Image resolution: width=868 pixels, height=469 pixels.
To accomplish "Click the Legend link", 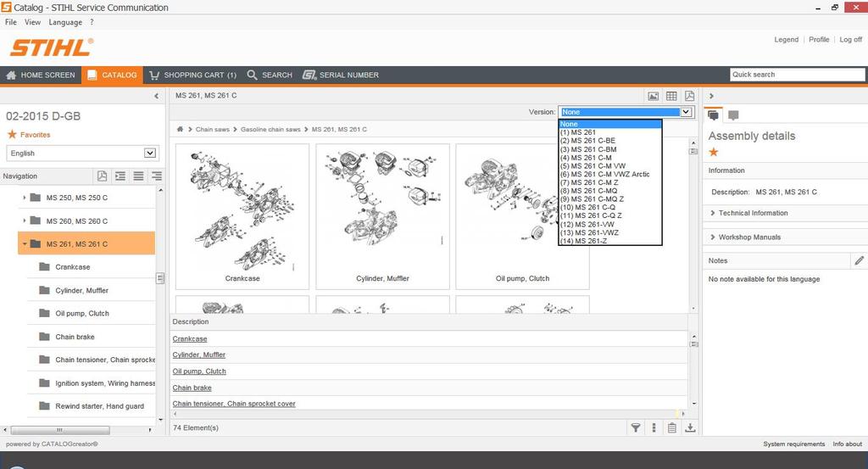I will pyautogui.click(x=786, y=39).
